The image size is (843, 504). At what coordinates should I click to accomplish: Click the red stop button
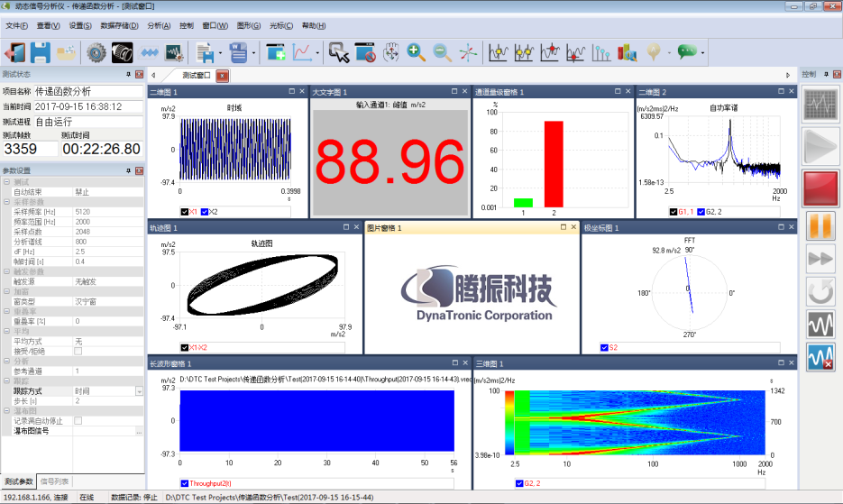click(820, 188)
